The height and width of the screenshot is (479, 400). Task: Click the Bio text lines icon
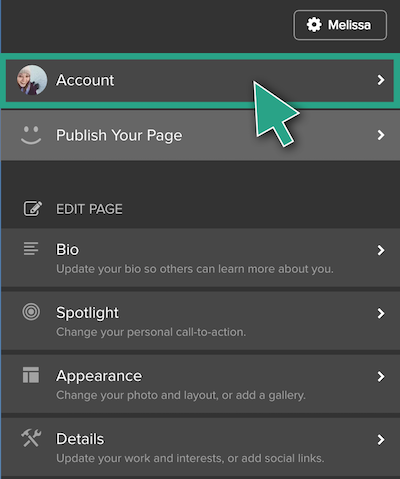click(31, 249)
